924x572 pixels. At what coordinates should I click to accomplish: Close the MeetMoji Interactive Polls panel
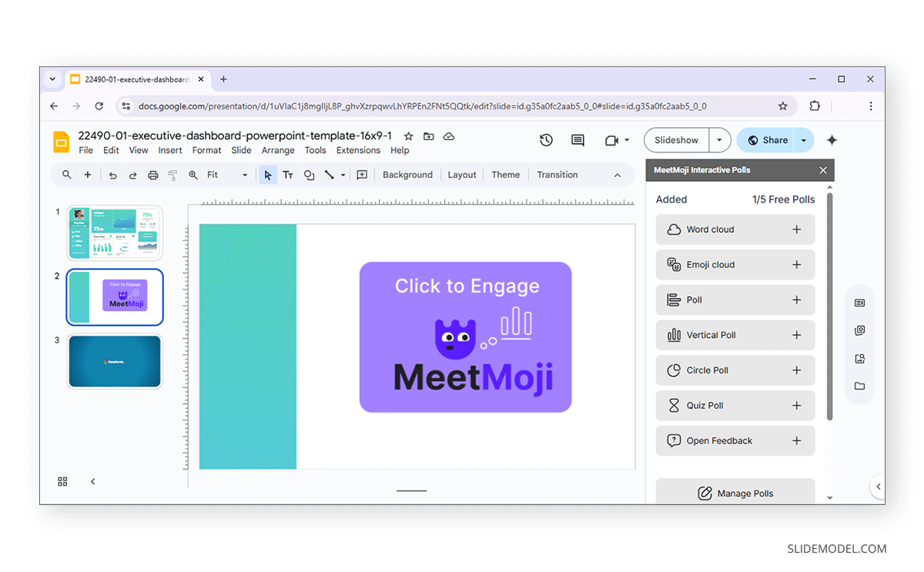(x=823, y=170)
